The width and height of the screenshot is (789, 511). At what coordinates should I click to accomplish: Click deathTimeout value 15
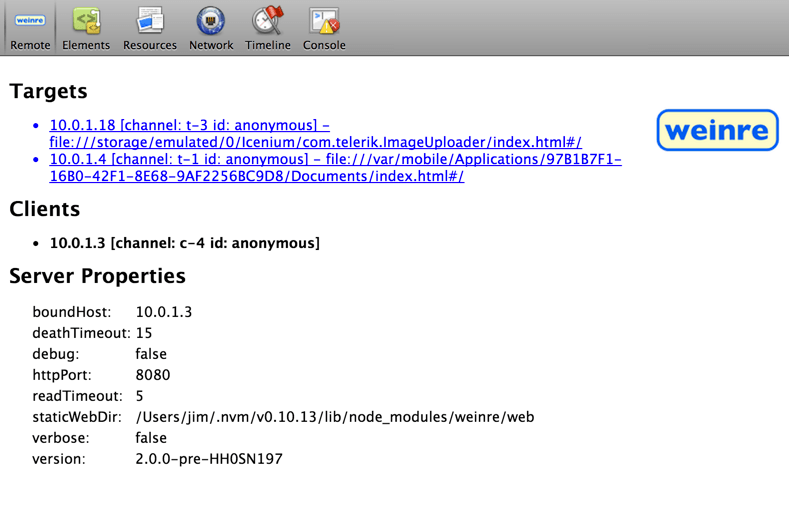tap(144, 333)
